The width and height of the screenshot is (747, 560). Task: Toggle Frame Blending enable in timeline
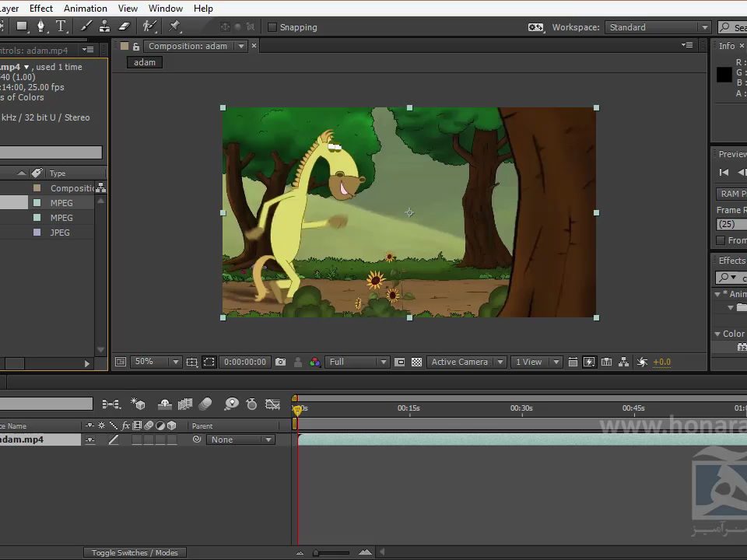pos(185,404)
